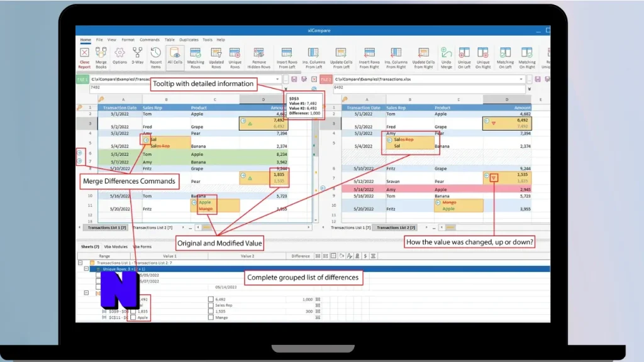Open the Merge Books tool
The height and width of the screenshot is (362, 644).
101,57
